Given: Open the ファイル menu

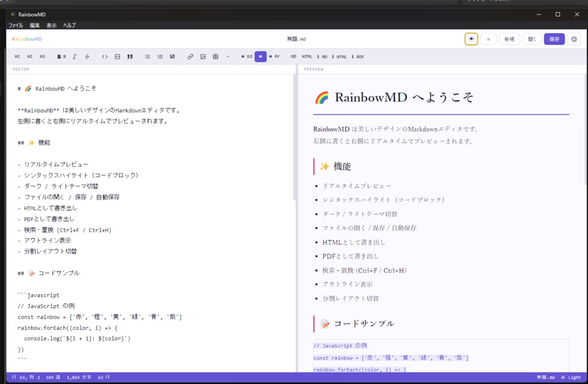Looking at the screenshot, I should 16,25.
